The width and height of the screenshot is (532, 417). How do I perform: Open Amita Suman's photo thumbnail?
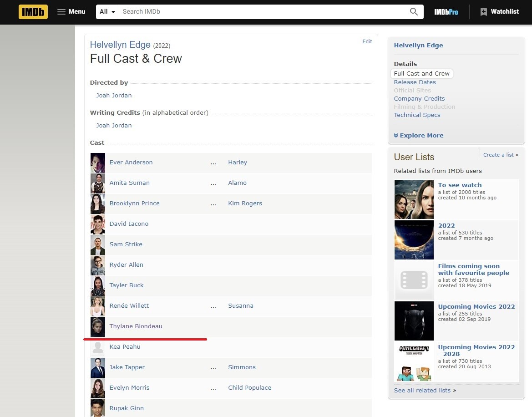98,183
